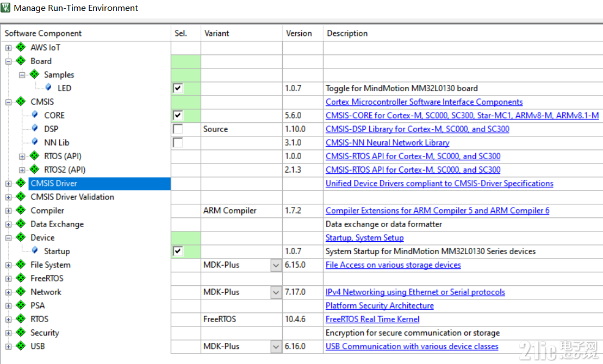Screen dimensions: 603x364
Task: Click the FreeRTOS component diamond icon
Action: click(21, 278)
